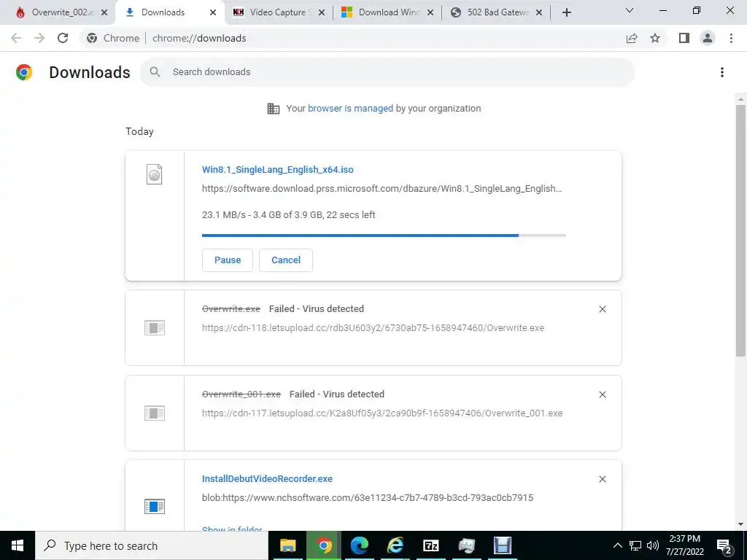The width and height of the screenshot is (747, 560).
Task: Click the taskbar 'Type here to search' box
Action: 152,545
